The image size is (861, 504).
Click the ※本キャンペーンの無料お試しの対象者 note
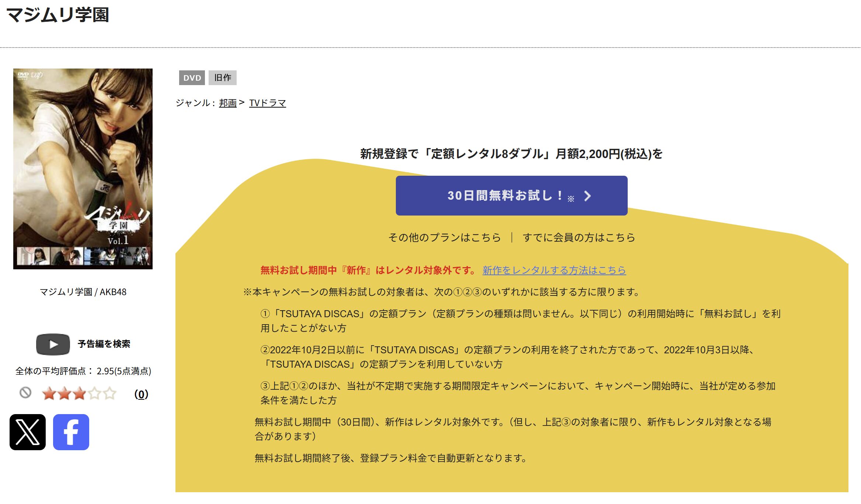[442, 292]
